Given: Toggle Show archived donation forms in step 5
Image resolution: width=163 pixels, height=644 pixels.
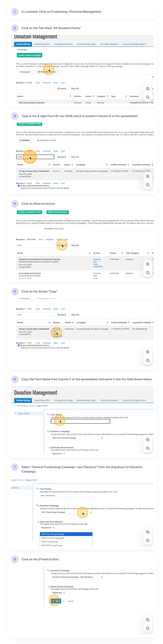Looking at the screenshot, I should [19, 345].
